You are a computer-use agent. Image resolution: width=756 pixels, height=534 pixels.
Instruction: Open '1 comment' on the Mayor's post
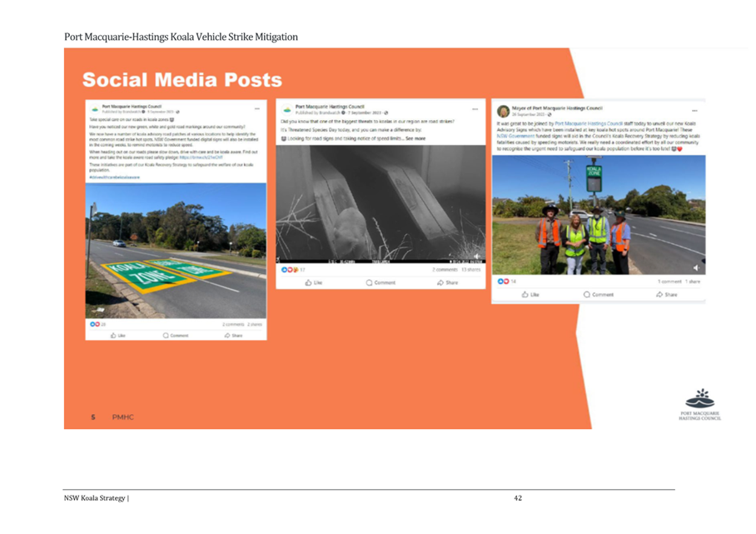669,282
